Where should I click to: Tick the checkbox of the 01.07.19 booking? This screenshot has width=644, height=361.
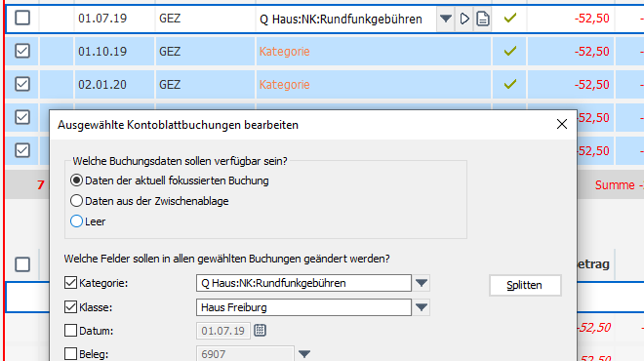pyautogui.click(x=22, y=19)
